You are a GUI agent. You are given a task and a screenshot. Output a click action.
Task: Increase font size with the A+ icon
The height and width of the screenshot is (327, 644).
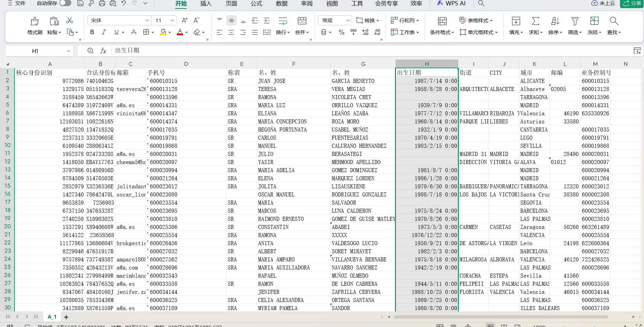184,20
